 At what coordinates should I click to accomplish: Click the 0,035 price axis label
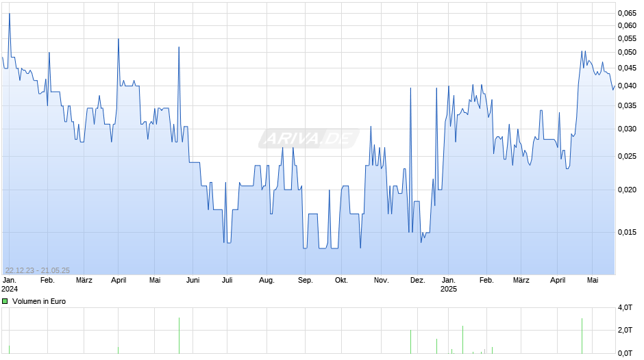(x=627, y=106)
